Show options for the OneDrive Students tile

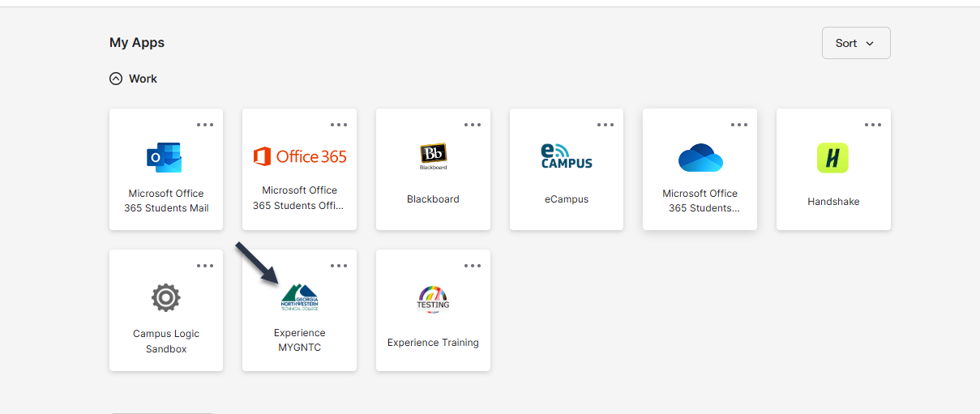(x=739, y=125)
